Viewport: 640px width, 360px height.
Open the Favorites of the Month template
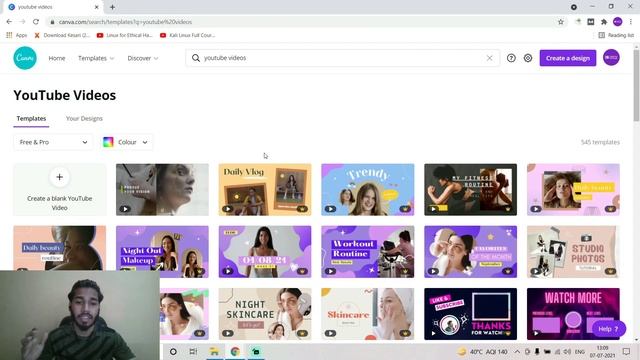470,252
